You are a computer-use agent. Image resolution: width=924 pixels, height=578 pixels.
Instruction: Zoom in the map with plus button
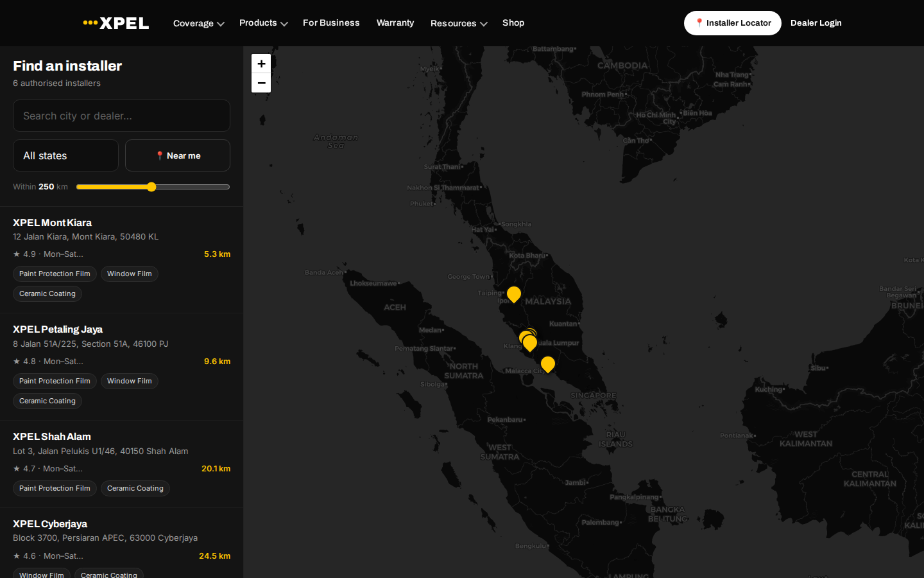click(x=261, y=64)
